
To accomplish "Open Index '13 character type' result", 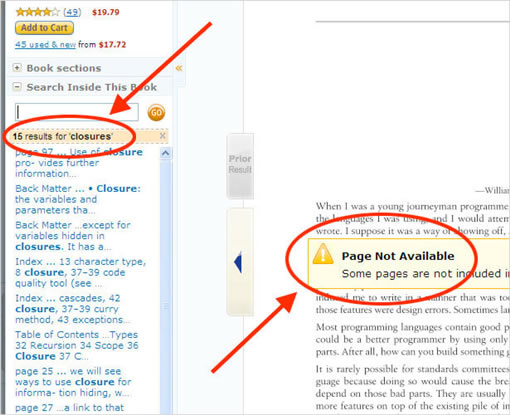I will pyautogui.click(x=81, y=272).
